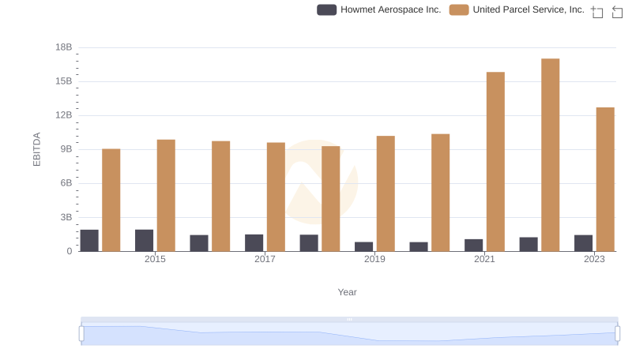The width and height of the screenshot is (632, 364).
Task: Click the UPS bar for 2021
Action: click(x=495, y=162)
